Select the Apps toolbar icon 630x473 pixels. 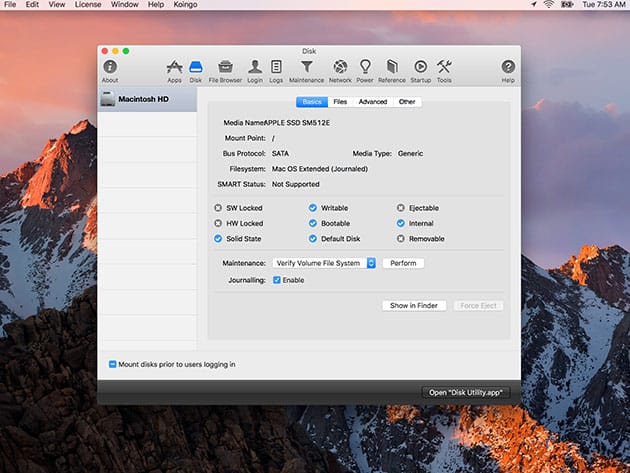175,67
